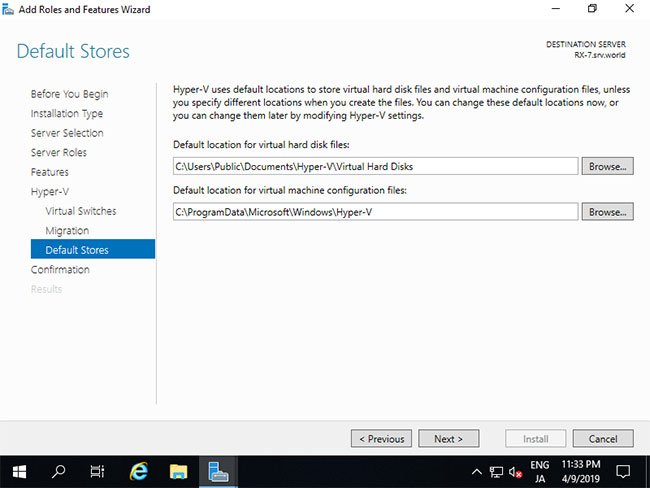This screenshot has height=488, width=650.
Task: Close the Add Roles and Features Wizard
Action: [629, 9]
